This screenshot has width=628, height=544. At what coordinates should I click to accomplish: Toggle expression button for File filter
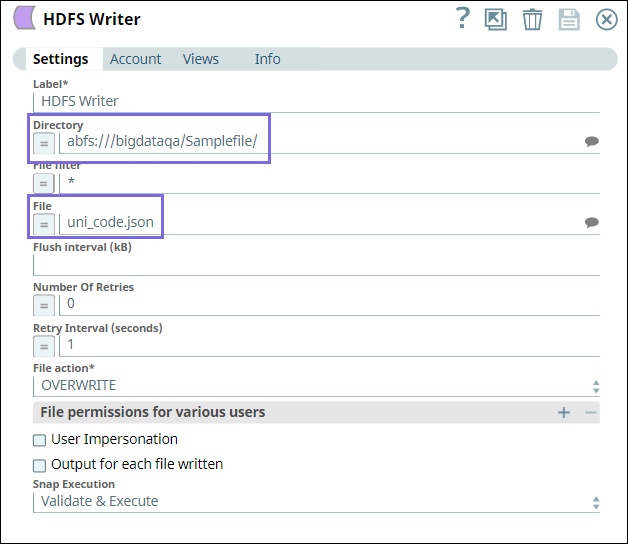pyautogui.click(x=44, y=183)
